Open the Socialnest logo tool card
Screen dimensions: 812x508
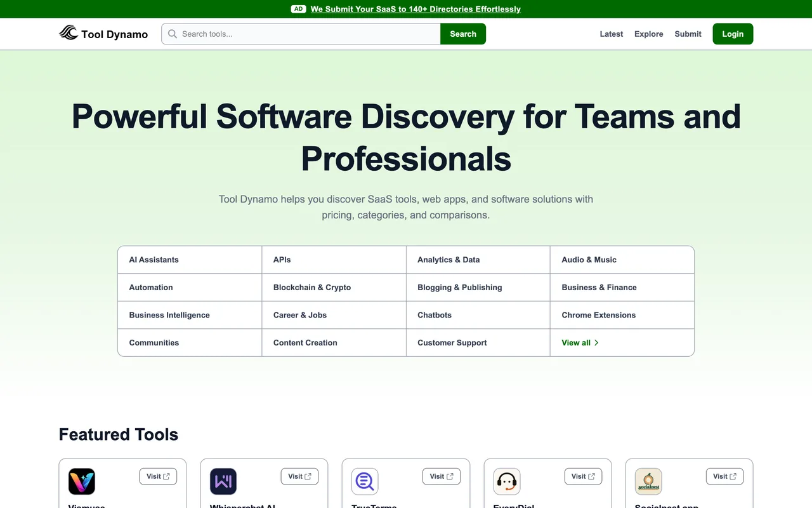point(648,482)
